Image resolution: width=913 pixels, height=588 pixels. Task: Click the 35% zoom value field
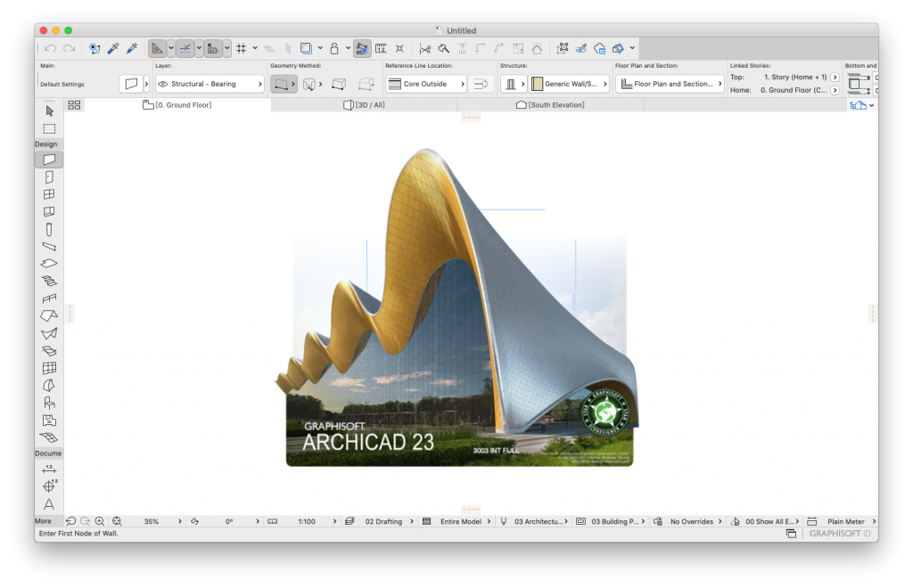(x=152, y=521)
